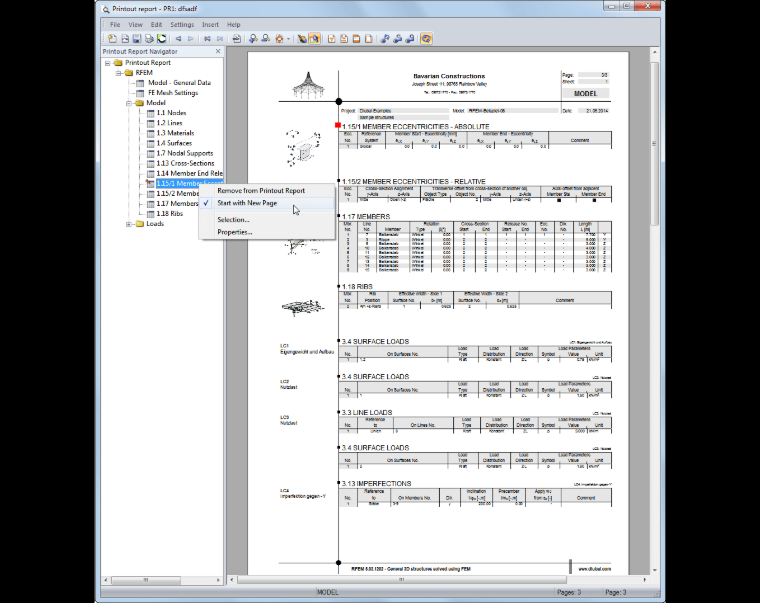Toggle Start with New Page option
This screenshot has width=760, height=603.
click(267, 203)
